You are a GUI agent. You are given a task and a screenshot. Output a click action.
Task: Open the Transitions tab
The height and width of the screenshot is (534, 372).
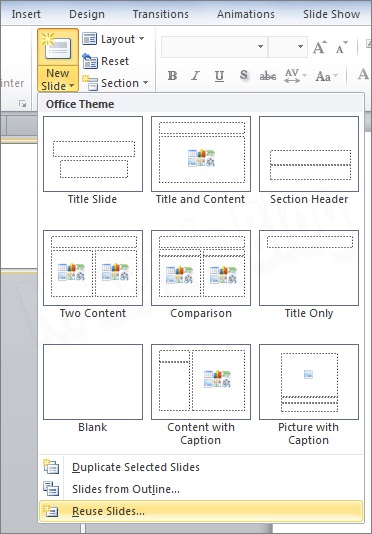coord(160,14)
